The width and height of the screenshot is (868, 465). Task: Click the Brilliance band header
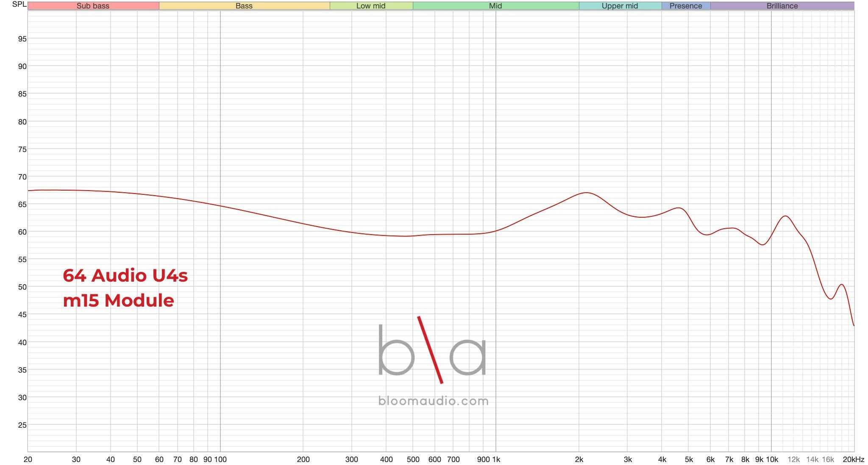click(x=782, y=6)
